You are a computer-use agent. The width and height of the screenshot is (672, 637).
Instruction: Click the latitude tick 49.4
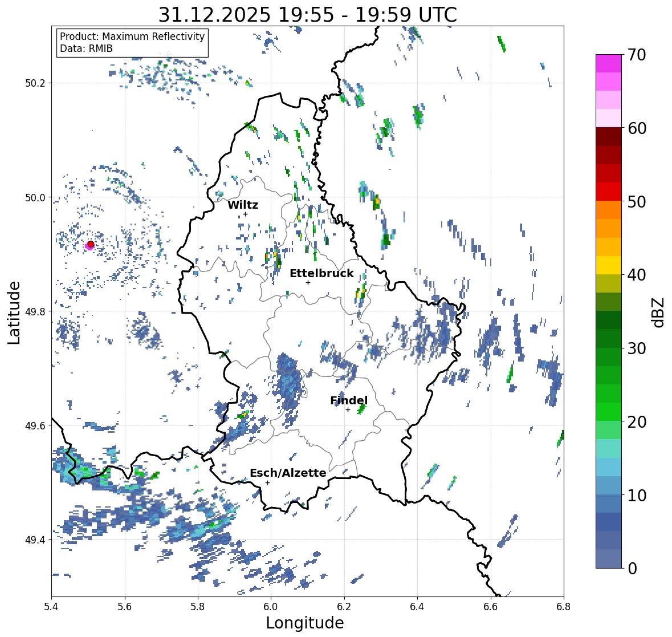35,540
